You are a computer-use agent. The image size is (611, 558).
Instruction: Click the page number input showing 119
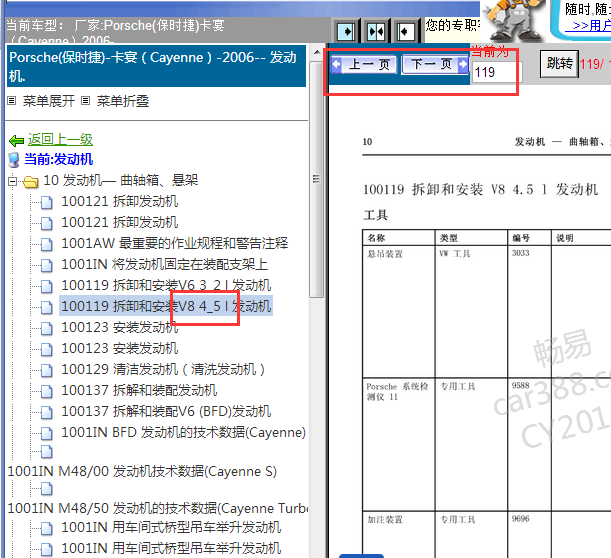click(x=497, y=72)
